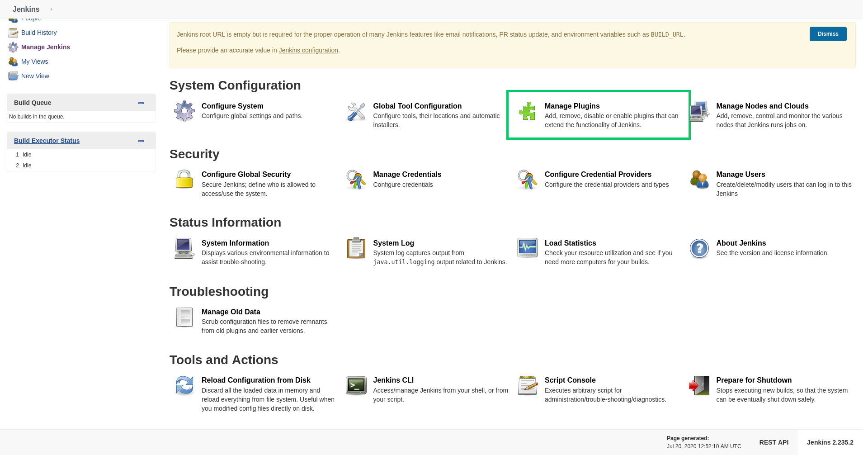
Task: Click the Configure Credential Providers keys icon
Action: pos(528,180)
